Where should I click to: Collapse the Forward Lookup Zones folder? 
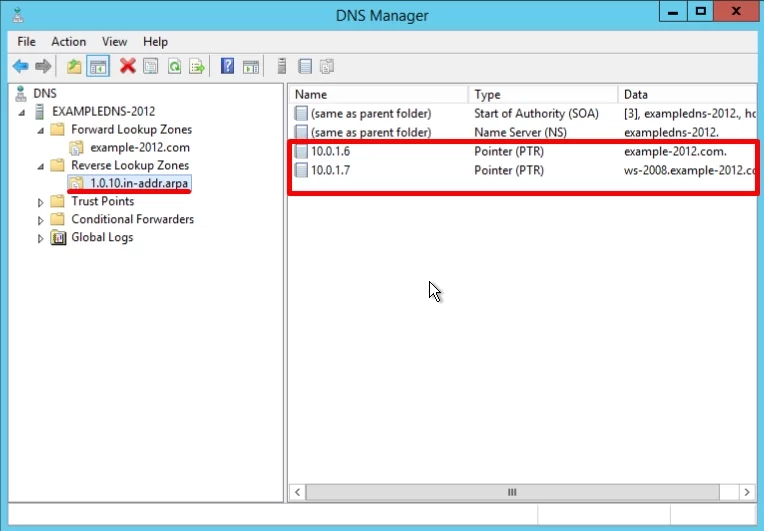(x=41, y=130)
